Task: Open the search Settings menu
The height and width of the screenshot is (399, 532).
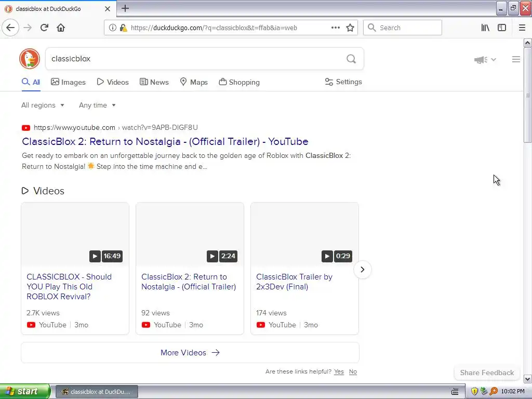Action: tap(343, 82)
